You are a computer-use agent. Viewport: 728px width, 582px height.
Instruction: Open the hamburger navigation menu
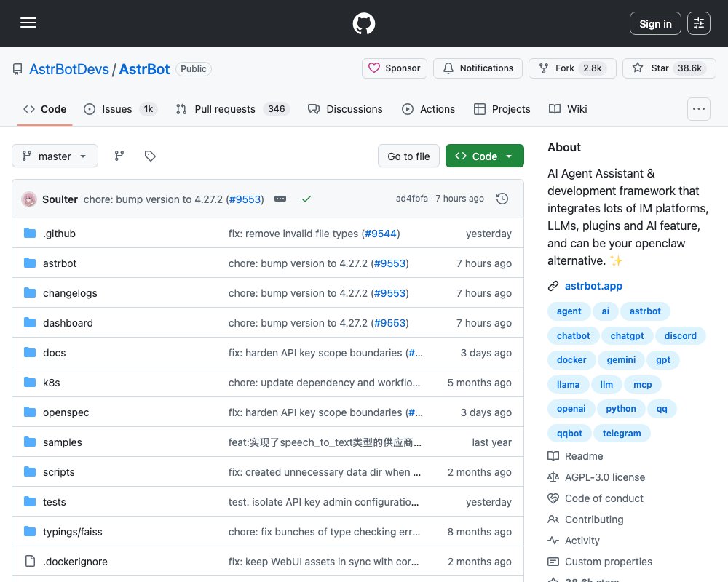point(28,23)
